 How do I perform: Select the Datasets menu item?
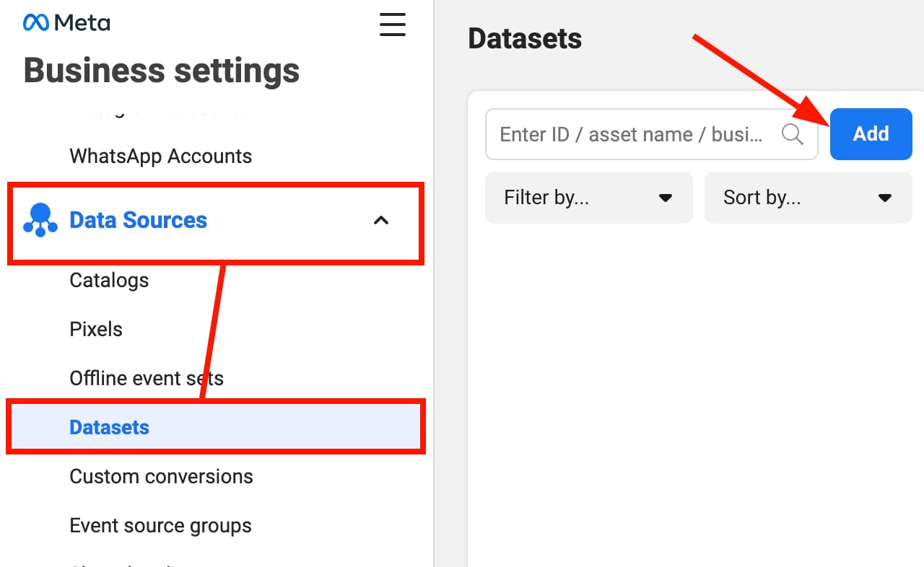pyautogui.click(x=109, y=427)
